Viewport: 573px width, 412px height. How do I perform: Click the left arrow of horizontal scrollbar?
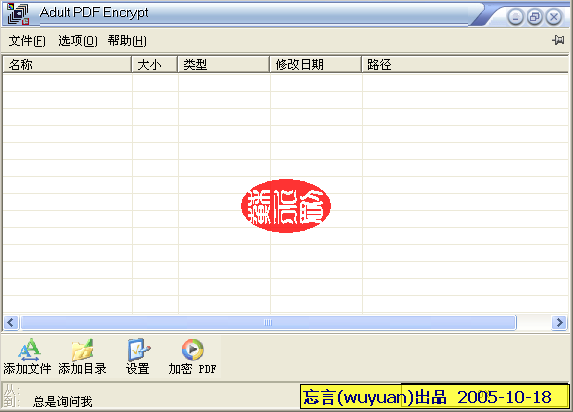click(11, 323)
